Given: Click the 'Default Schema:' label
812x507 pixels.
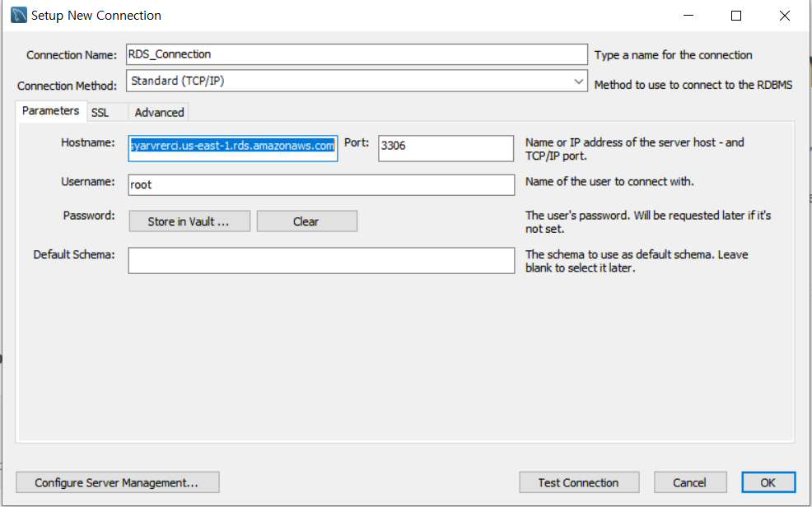Looking at the screenshot, I should pos(73,254).
